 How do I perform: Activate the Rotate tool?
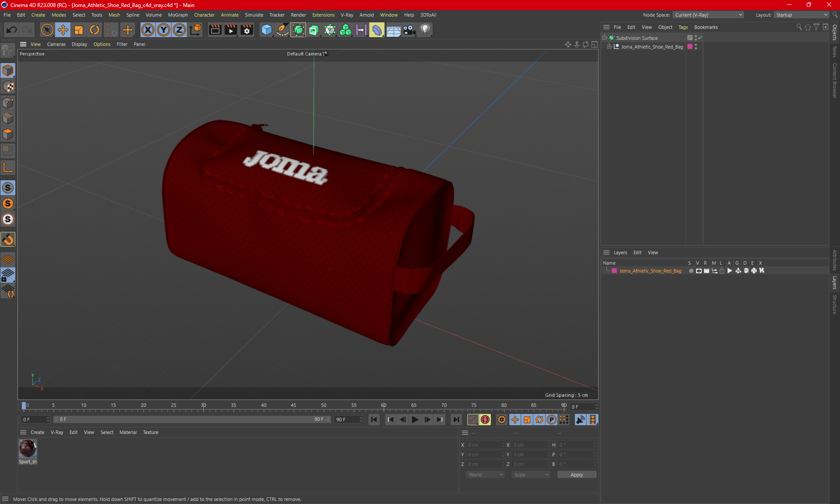94,30
